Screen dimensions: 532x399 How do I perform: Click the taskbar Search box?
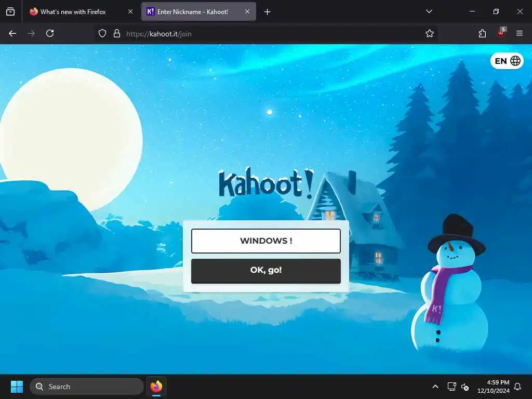(87, 387)
